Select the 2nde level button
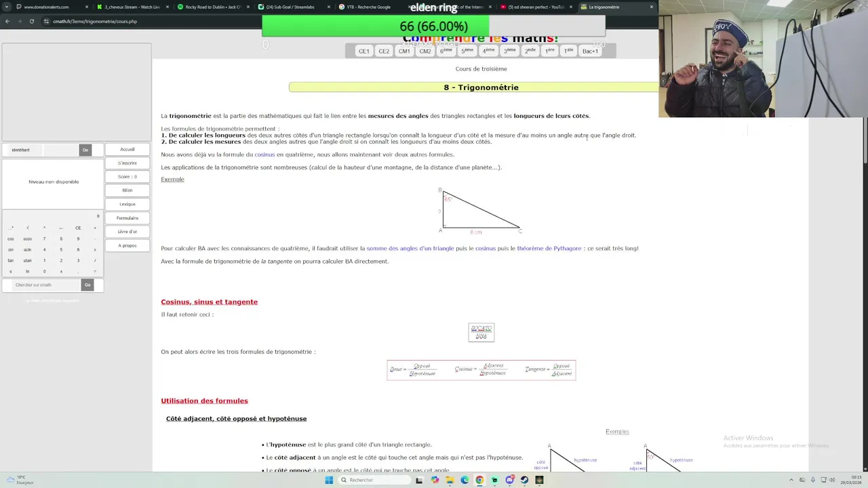Screen dimensions: 868x488 [x=530, y=51]
